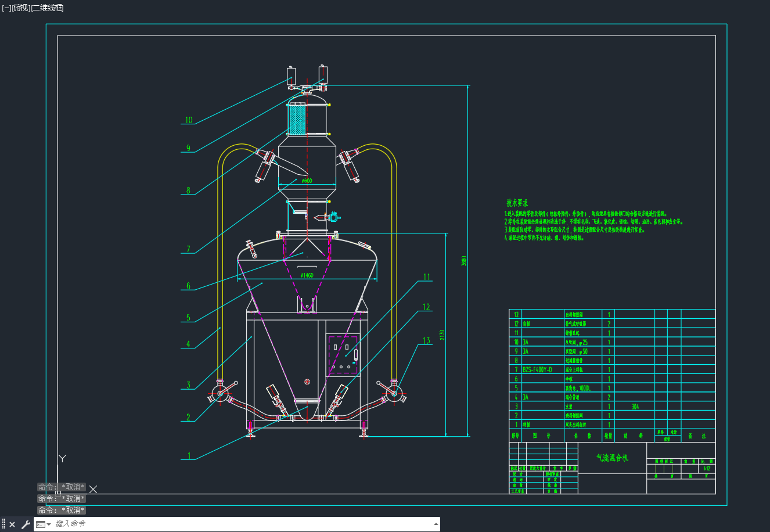The width and height of the screenshot is (770, 532).
Task: Click the command line drag grip handle
Action: [3, 524]
